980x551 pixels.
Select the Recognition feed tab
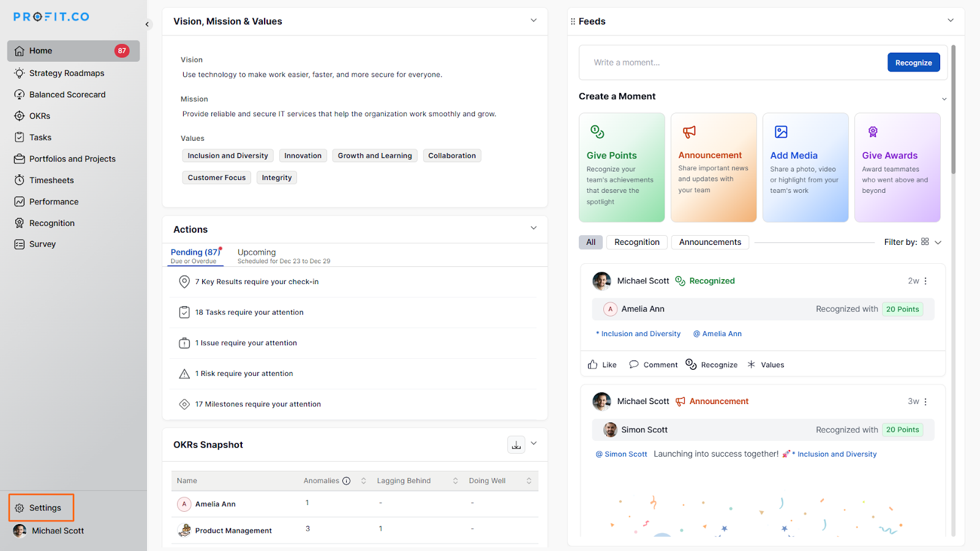(x=637, y=242)
